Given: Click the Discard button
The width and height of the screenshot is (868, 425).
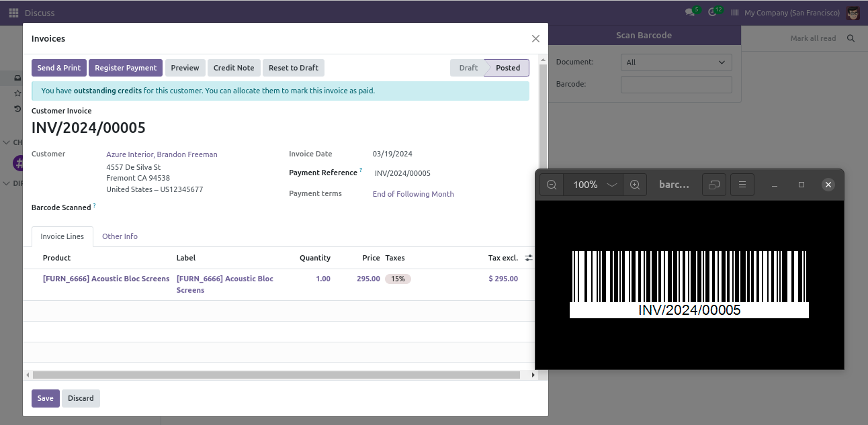Looking at the screenshot, I should tap(81, 398).
